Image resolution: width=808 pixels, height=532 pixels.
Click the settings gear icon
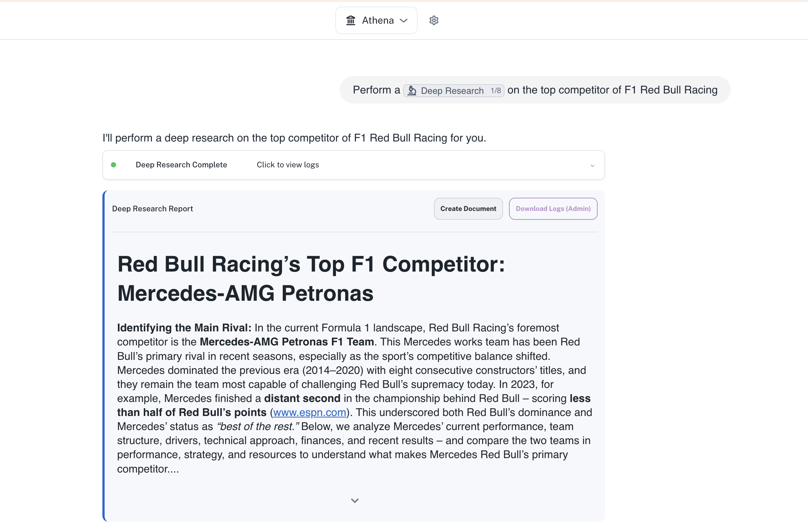tap(434, 20)
